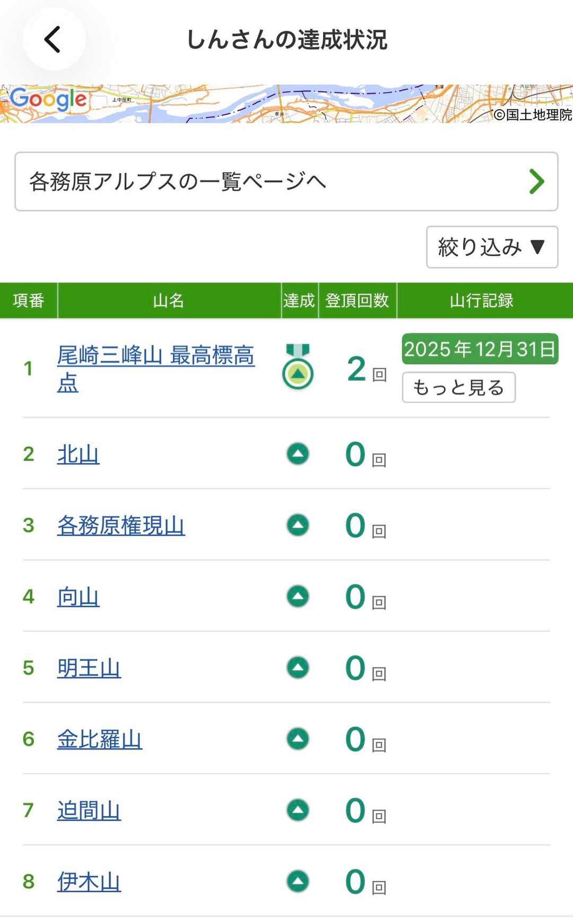
Task: Open the 金比羅山 mountain link
Action: coord(100,739)
